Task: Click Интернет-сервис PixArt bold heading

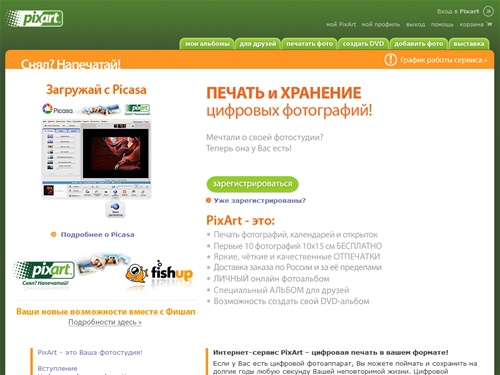Action: 331,352
